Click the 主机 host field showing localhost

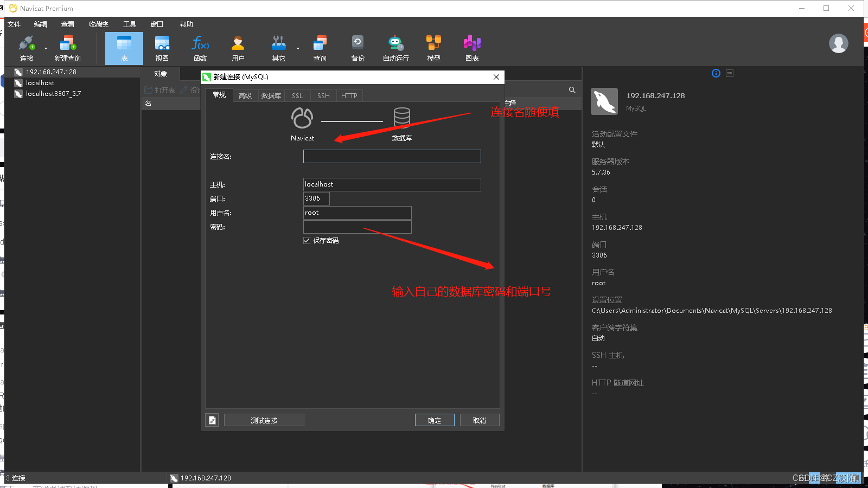(x=392, y=184)
